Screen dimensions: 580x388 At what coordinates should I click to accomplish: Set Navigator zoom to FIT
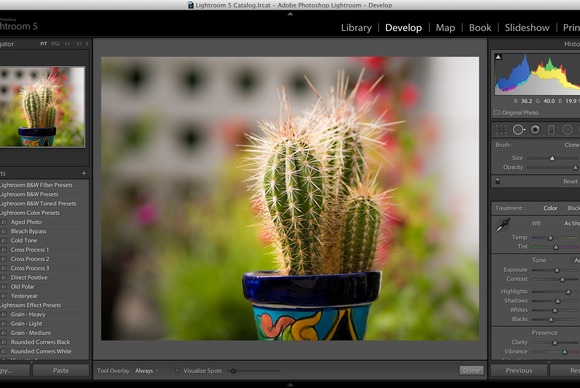click(x=44, y=44)
